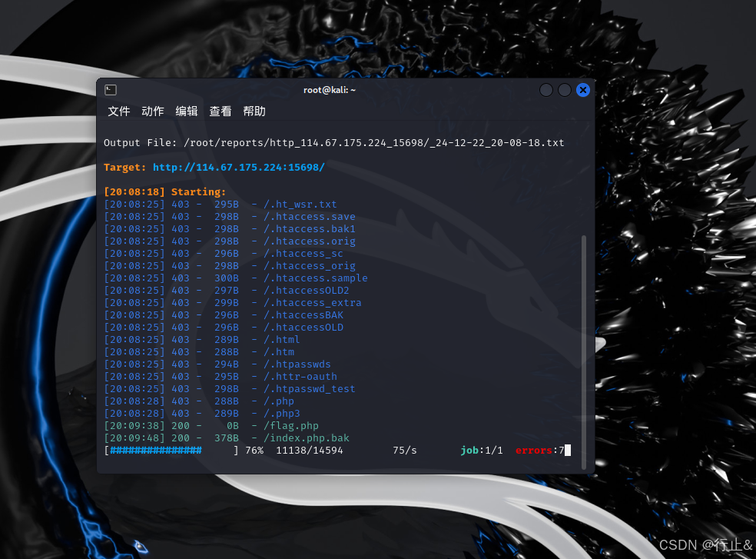This screenshot has width=756, height=559.
Task: Open the 编辑 menu
Action: tap(187, 111)
